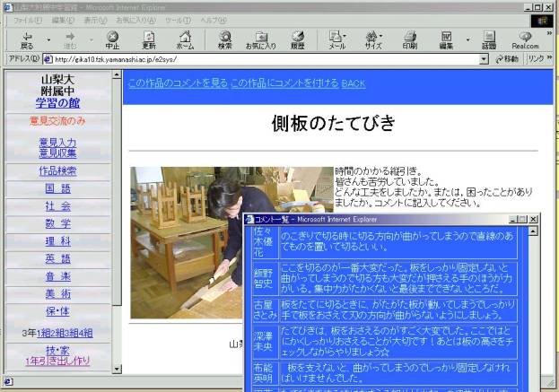Viewport: 559px width, 392px height.
Task: Click the 側板のたてびき page heading
Action: coord(333,123)
